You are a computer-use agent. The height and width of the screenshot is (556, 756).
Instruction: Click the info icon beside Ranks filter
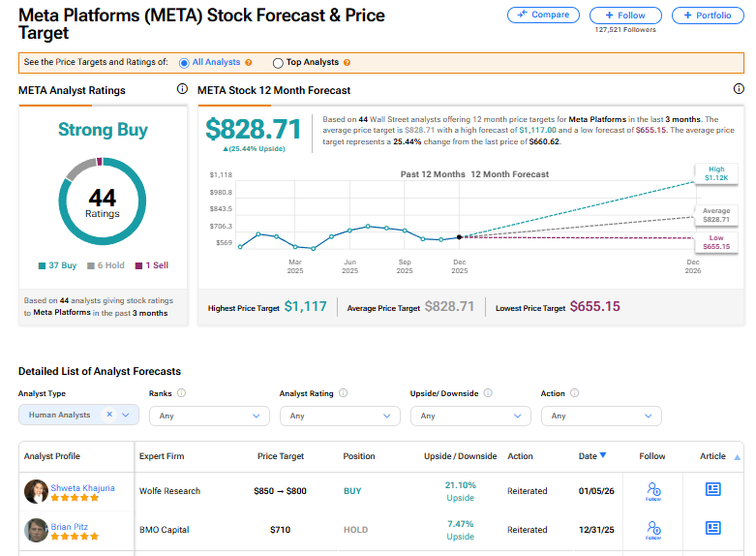181,393
